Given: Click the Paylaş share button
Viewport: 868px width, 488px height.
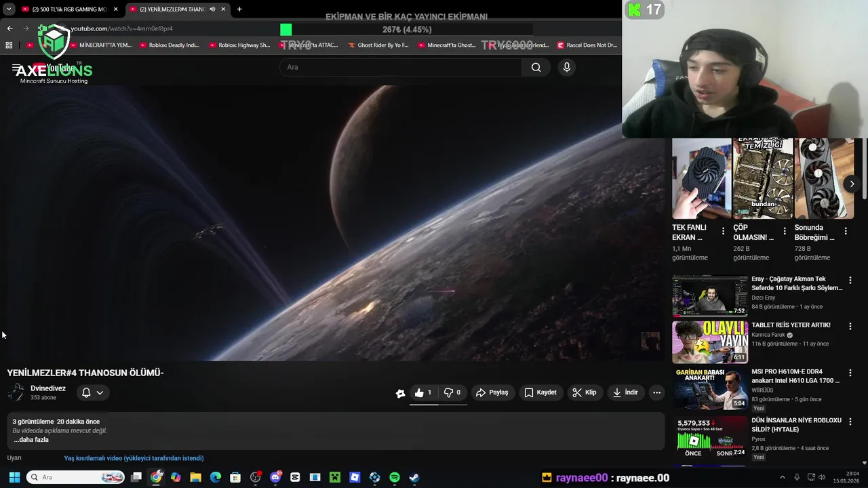Looking at the screenshot, I should click(492, 392).
